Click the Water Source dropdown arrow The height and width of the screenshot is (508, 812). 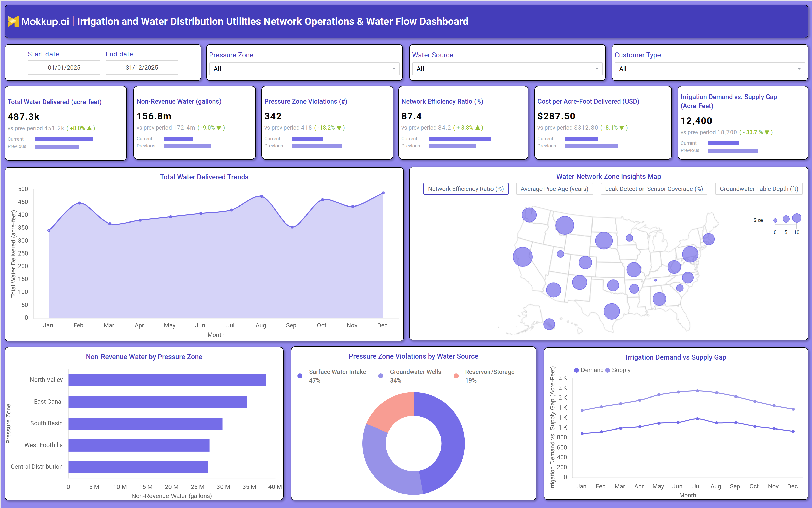click(597, 69)
